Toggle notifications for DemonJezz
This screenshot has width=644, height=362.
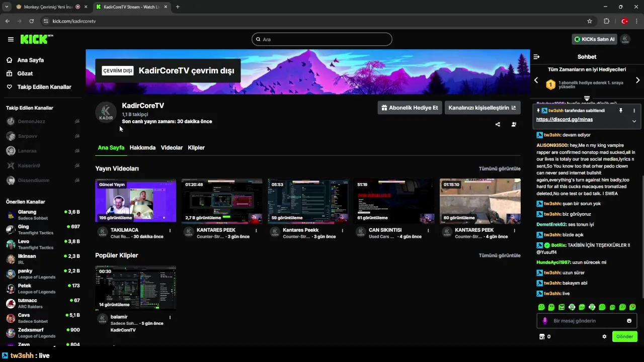[77, 122]
